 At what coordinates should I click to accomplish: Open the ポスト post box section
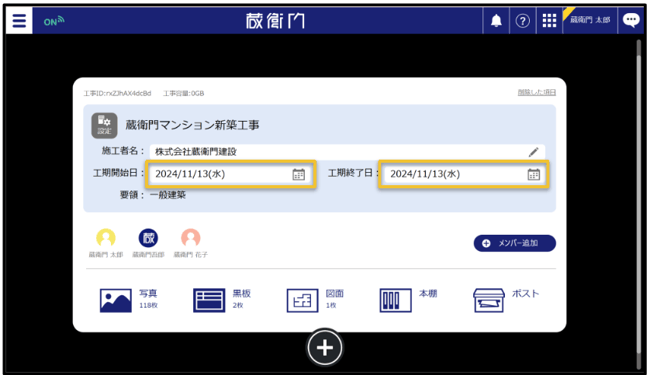(506, 300)
